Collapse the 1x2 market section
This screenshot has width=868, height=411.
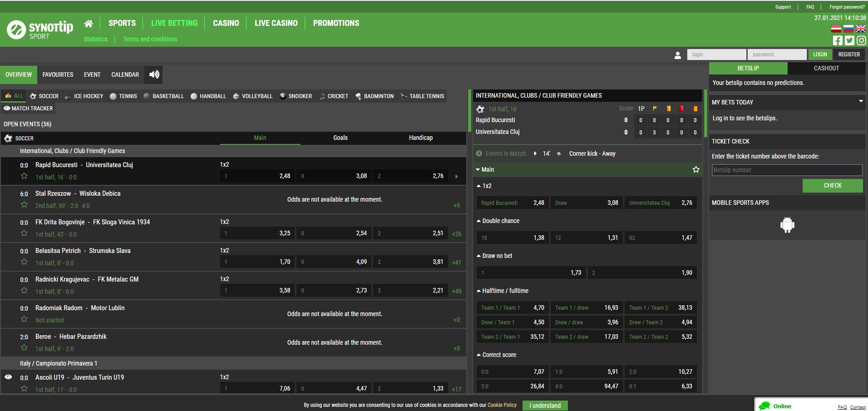pos(478,186)
